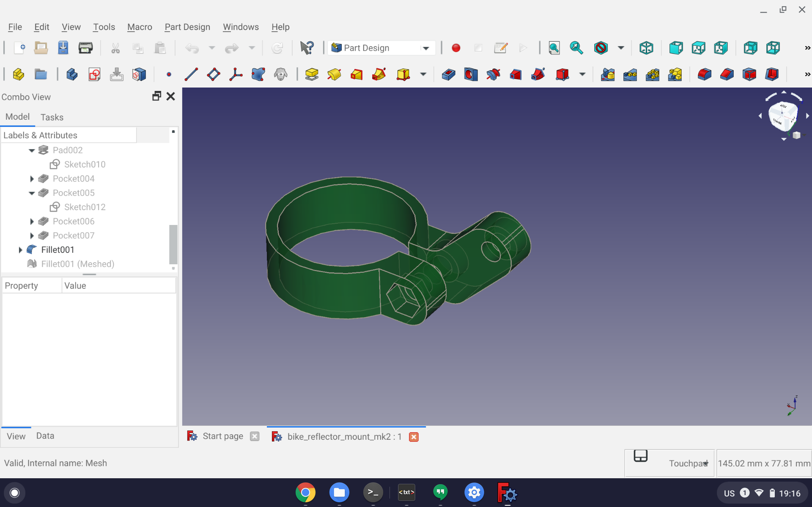812x507 pixels.
Task: Set isometric view cube icon
Action: pyautogui.click(x=646, y=48)
